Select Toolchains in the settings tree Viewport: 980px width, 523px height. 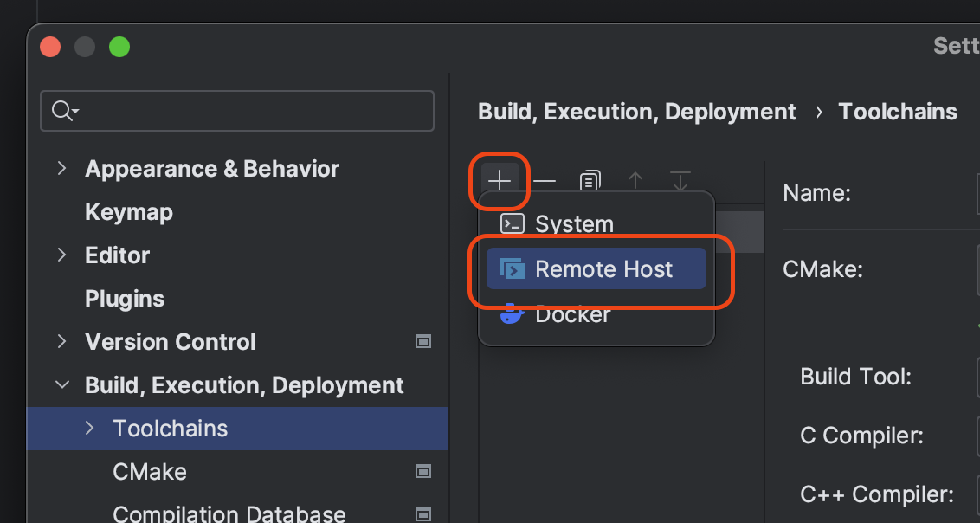click(x=237, y=429)
